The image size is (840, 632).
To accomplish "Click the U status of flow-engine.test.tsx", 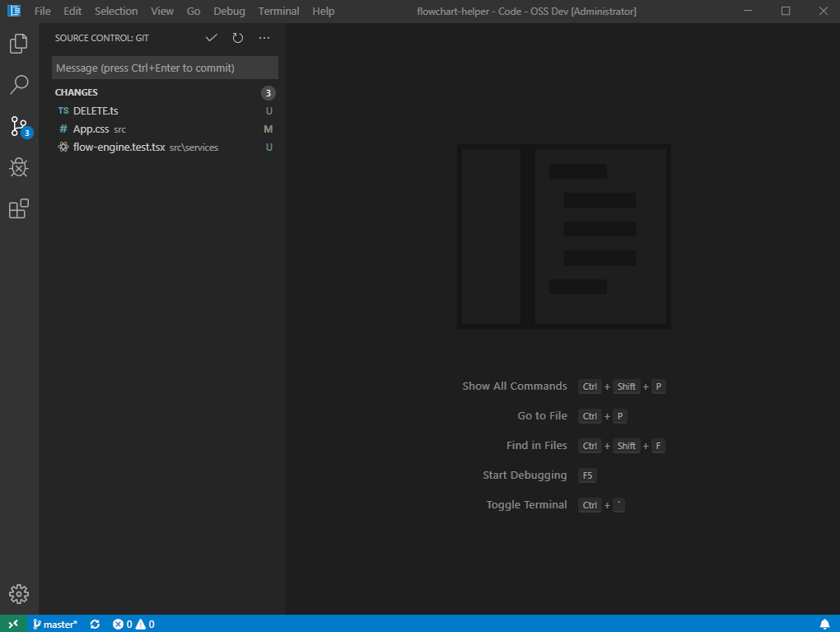I will 269,147.
